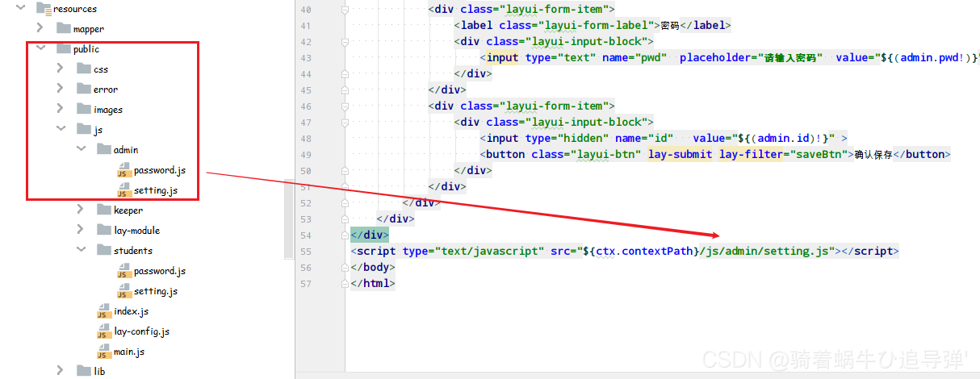Click the css folder icon
980x379 pixels.
(x=84, y=69)
